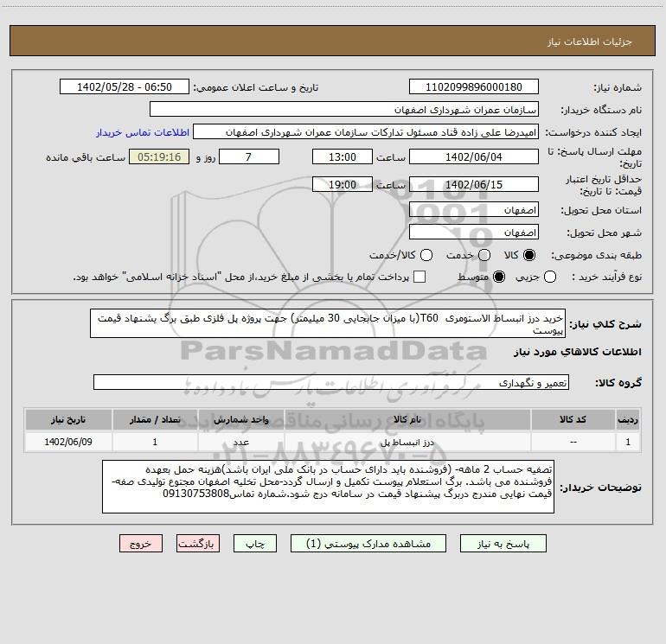Tick the اسناد خزانه اسلامی payment checkbox

[419, 277]
